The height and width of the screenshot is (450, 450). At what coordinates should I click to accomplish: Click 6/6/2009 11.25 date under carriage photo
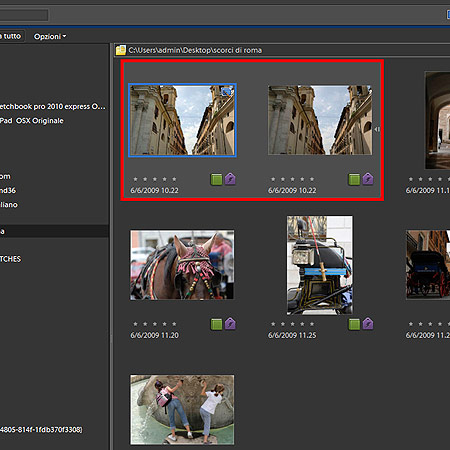pyautogui.click(x=292, y=335)
